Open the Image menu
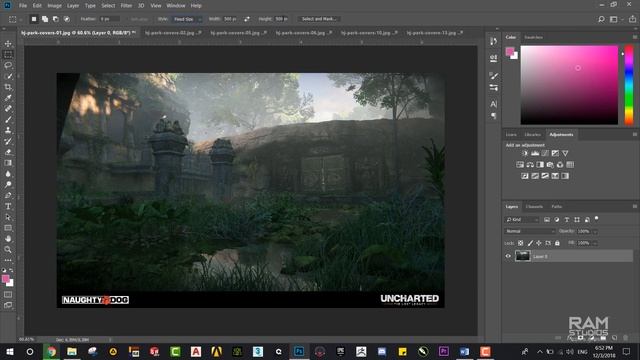Image resolution: width=640 pixels, height=360 pixels. tap(54, 6)
